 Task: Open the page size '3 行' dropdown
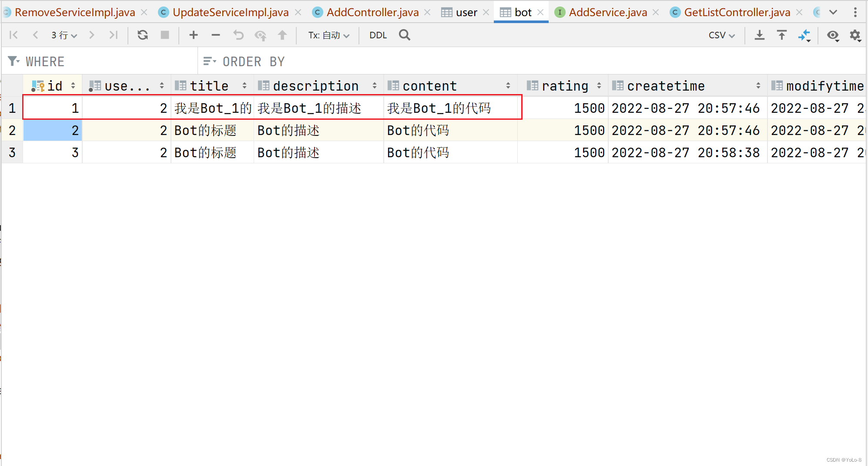tap(64, 35)
